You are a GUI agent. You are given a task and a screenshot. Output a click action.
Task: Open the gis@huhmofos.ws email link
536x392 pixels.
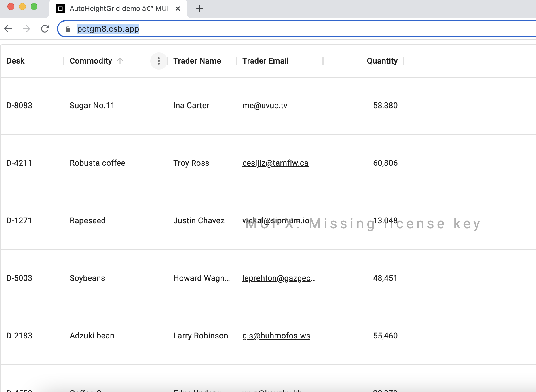point(276,336)
